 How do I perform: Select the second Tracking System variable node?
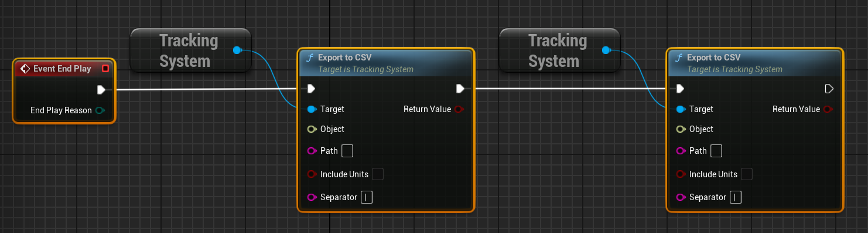[559, 50]
